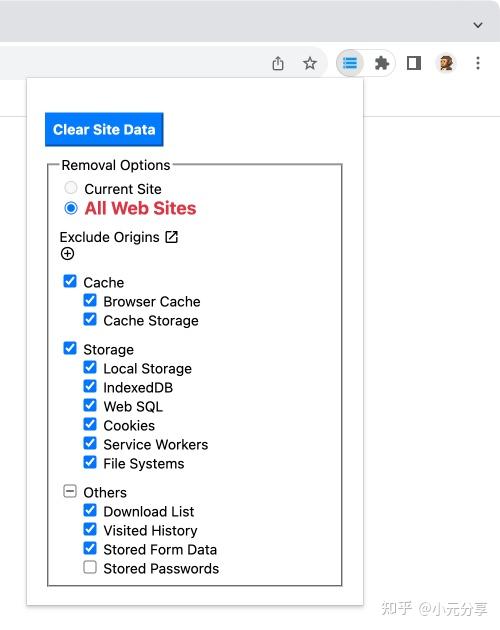Select the Current Site radio option
This screenshot has height=630, width=500.
71,188
